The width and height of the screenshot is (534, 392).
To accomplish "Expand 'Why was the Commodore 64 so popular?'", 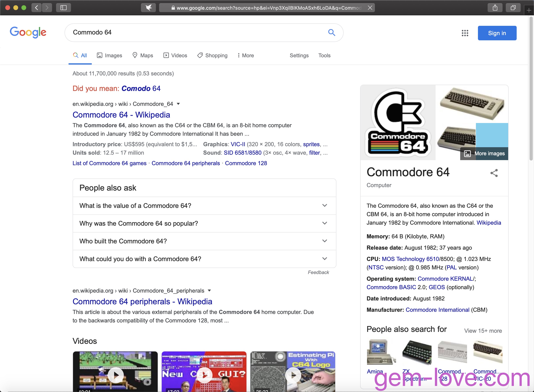I will pyautogui.click(x=204, y=223).
